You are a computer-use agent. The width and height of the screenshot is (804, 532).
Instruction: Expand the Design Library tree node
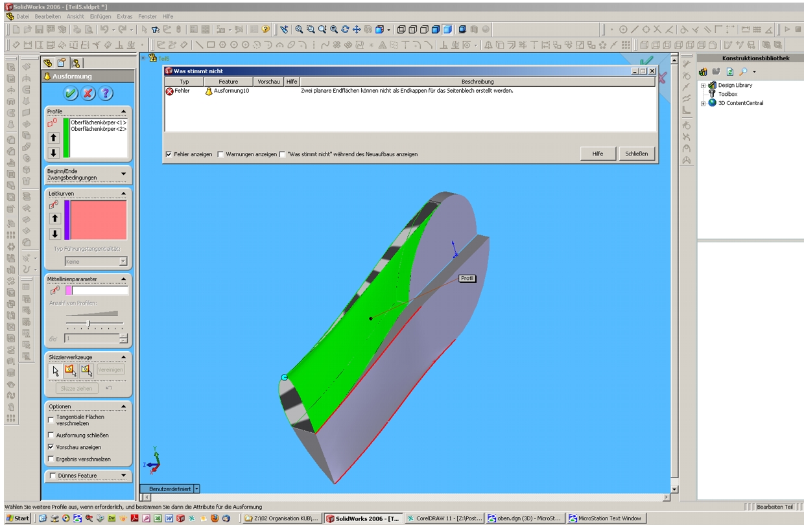pyautogui.click(x=703, y=86)
